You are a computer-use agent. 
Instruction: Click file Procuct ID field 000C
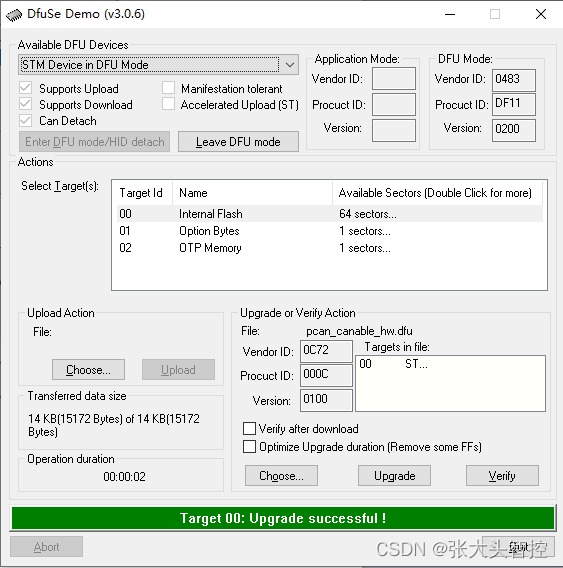326,375
